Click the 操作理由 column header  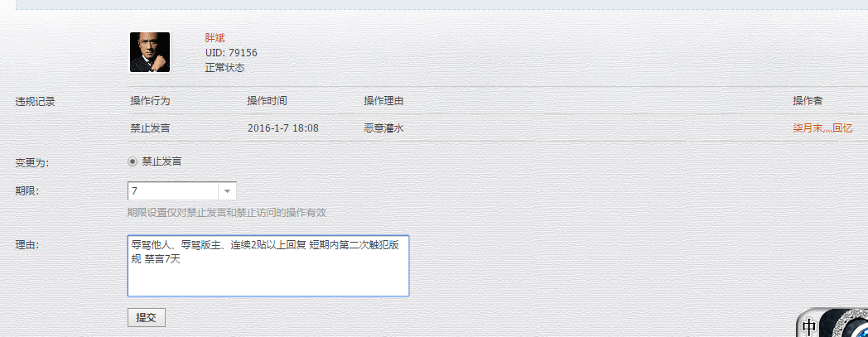383,101
